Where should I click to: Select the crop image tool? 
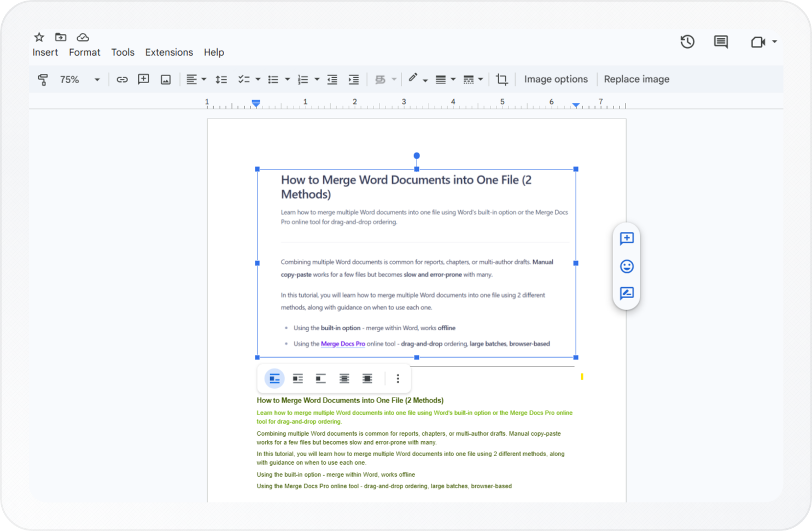[x=501, y=80]
